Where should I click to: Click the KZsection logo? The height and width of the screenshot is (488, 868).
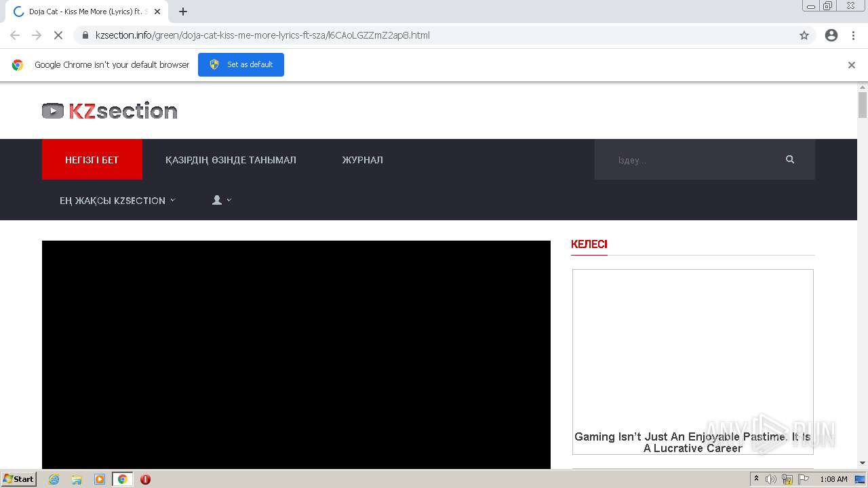point(110,110)
